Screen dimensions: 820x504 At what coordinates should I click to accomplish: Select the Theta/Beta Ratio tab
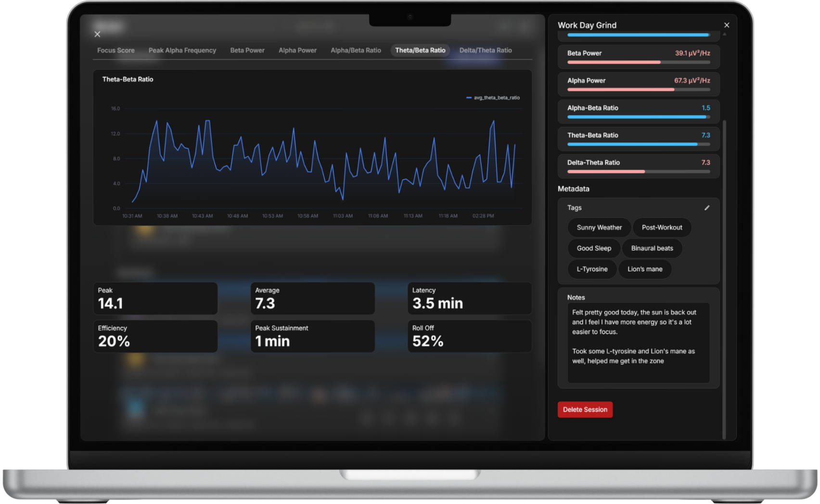coord(420,50)
